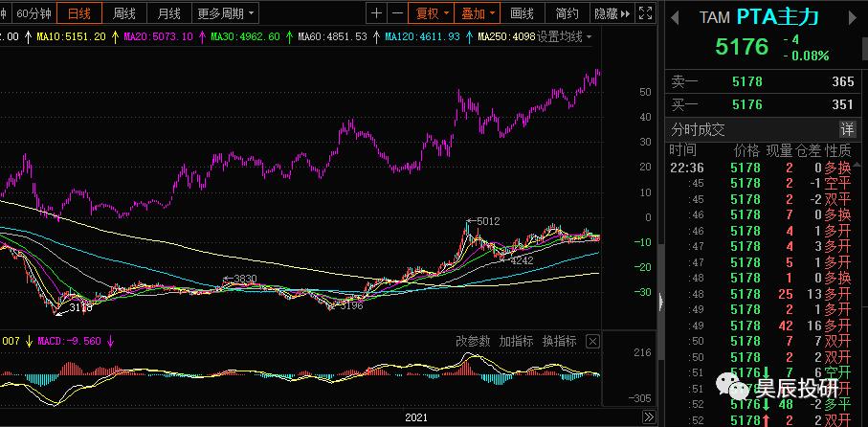
Task: Close the MACD indicator panel
Action: (590, 341)
